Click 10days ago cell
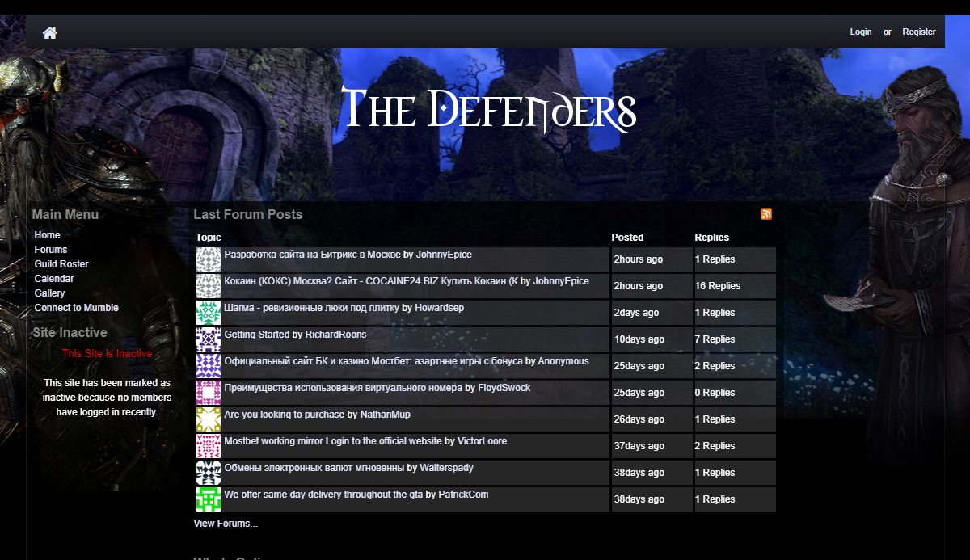The width and height of the screenshot is (970, 560). [x=652, y=339]
